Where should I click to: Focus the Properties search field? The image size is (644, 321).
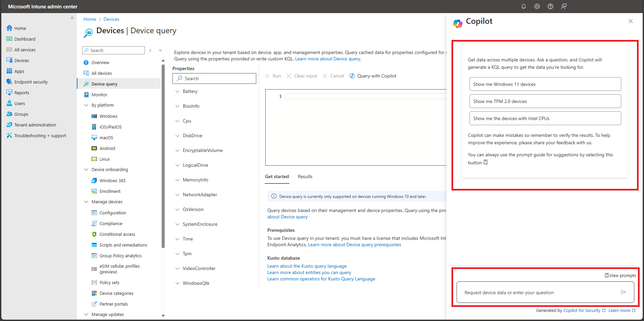pos(214,78)
